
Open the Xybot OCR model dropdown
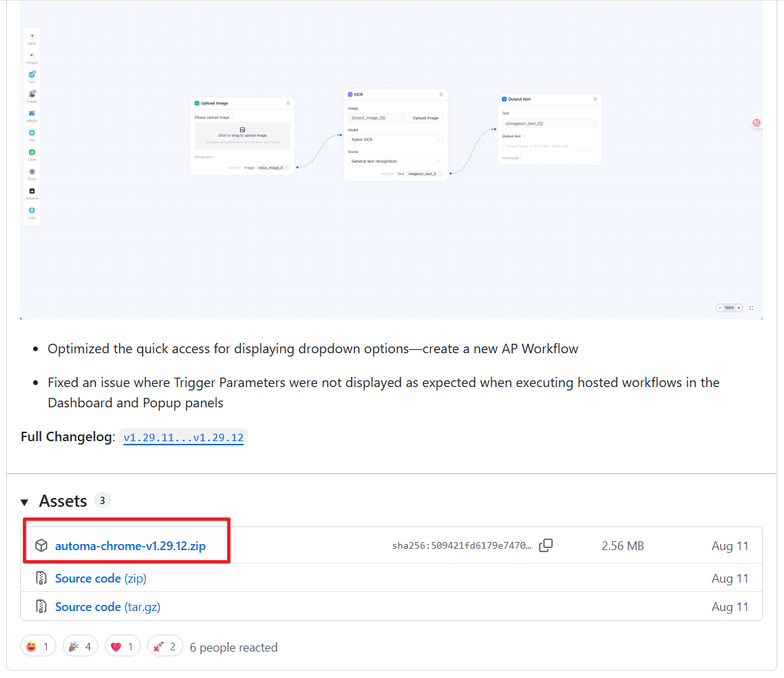(396, 139)
